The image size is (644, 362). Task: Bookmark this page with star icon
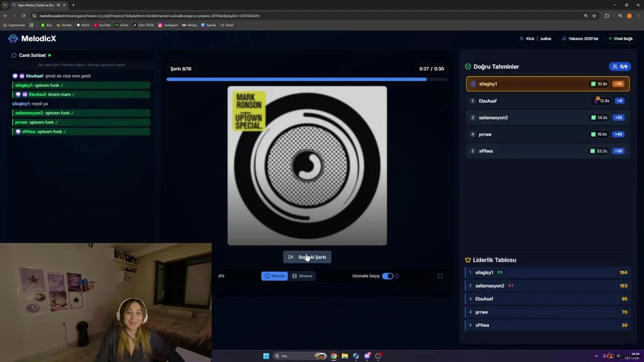click(594, 16)
